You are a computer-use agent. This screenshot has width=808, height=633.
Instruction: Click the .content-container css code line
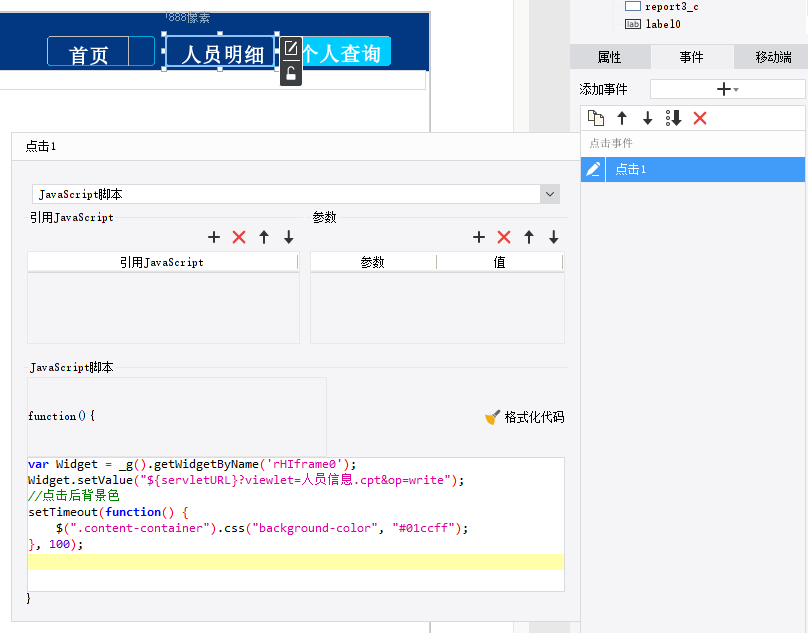pyautogui.click(x=262, y=528)
